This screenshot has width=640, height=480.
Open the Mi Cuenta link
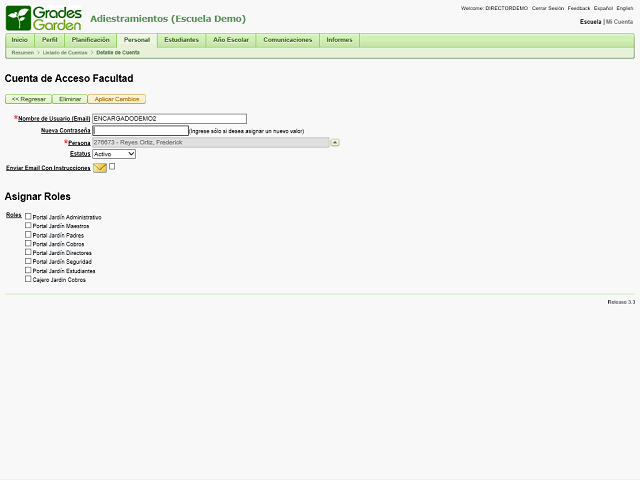(620, 22)
